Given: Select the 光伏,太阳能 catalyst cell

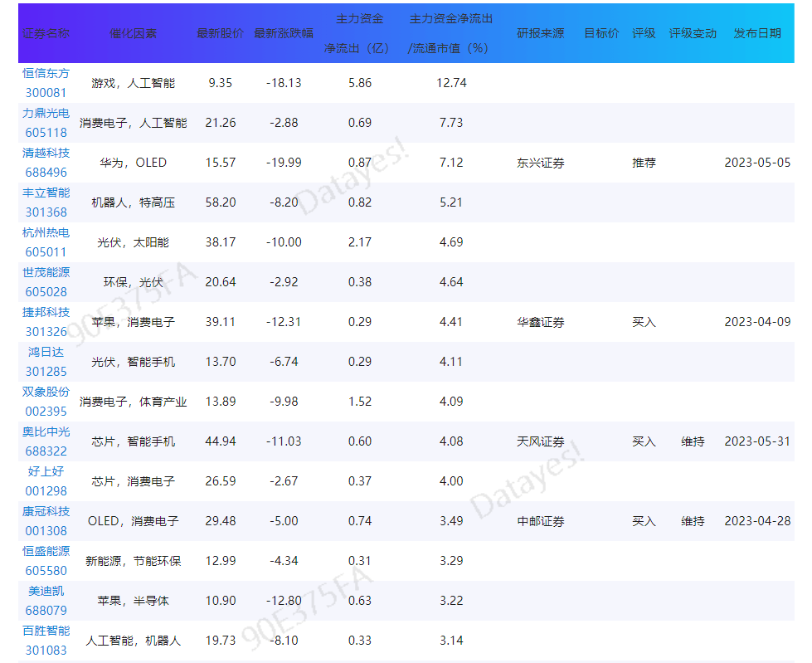Looking at the screenshot, I should 133,243.
